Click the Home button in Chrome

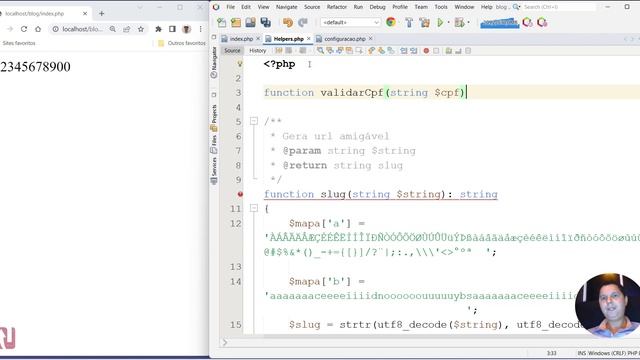38,29
